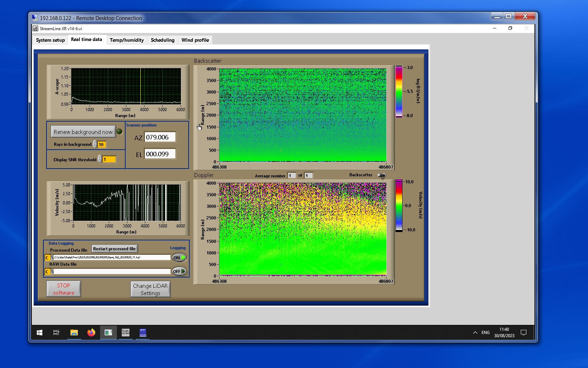588x368 pixels.
Task: Open the notifications action center icon
Action: coord(524,333)
